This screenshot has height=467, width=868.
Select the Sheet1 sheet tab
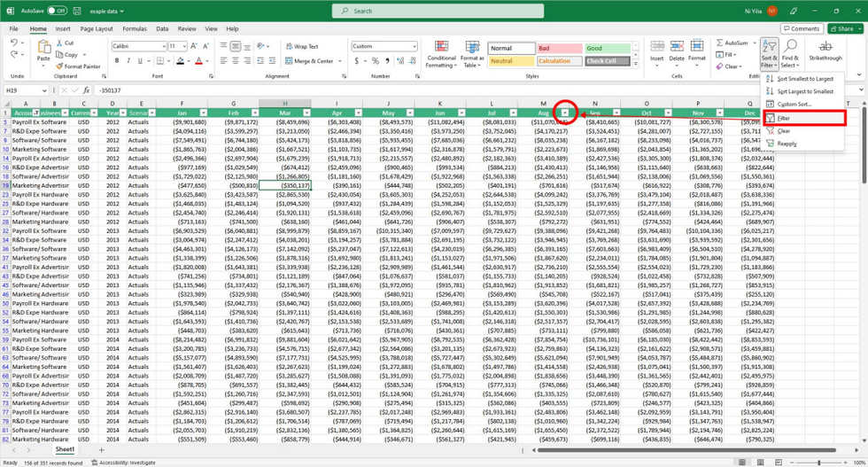click(x=65, y=449)
